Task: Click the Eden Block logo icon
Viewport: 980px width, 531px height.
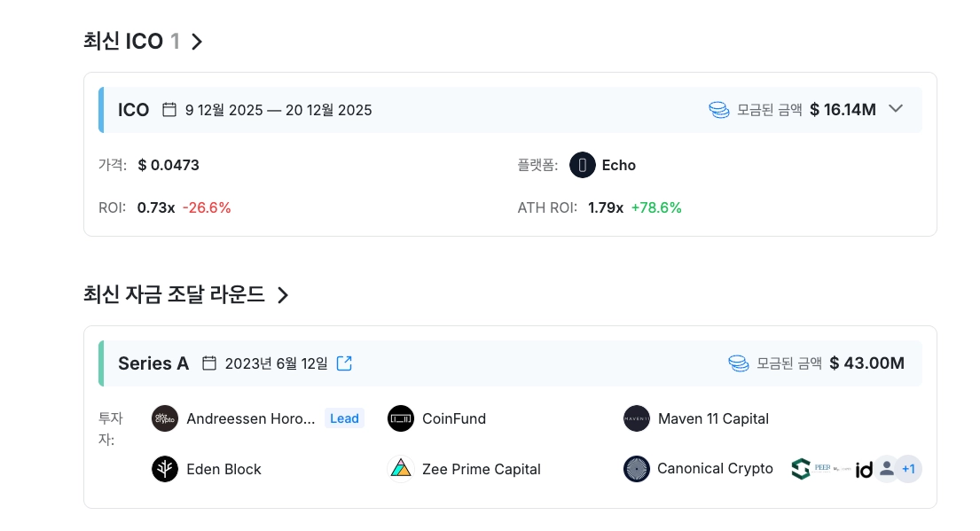Action: [x=165, y=469]
